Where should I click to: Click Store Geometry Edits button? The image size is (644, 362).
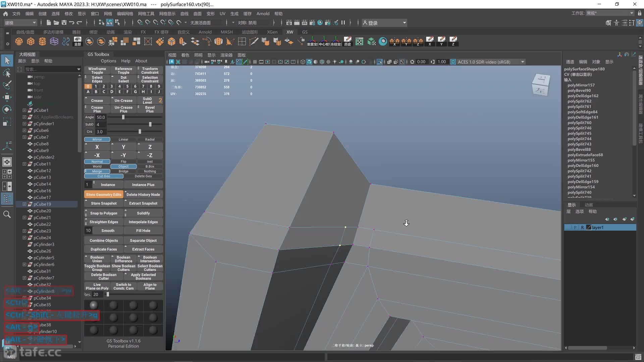tap(104, 195)
